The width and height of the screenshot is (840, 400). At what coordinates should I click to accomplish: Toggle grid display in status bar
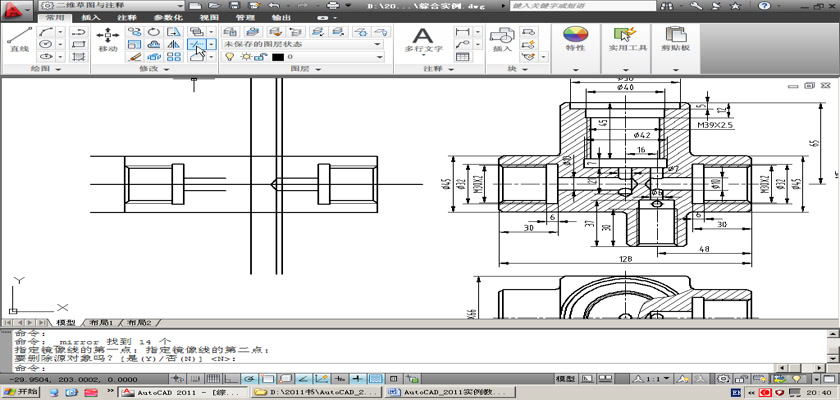click(x=213, y=379)
